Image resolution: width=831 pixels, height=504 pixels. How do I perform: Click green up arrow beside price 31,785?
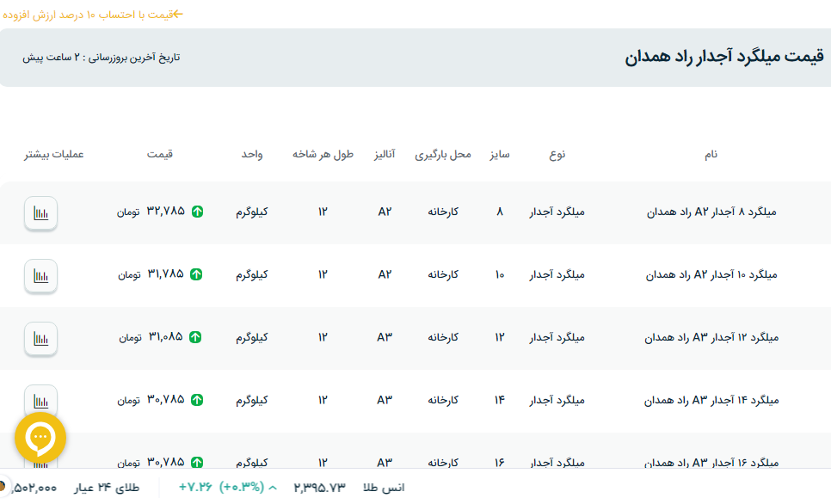[x=197, y=274]
